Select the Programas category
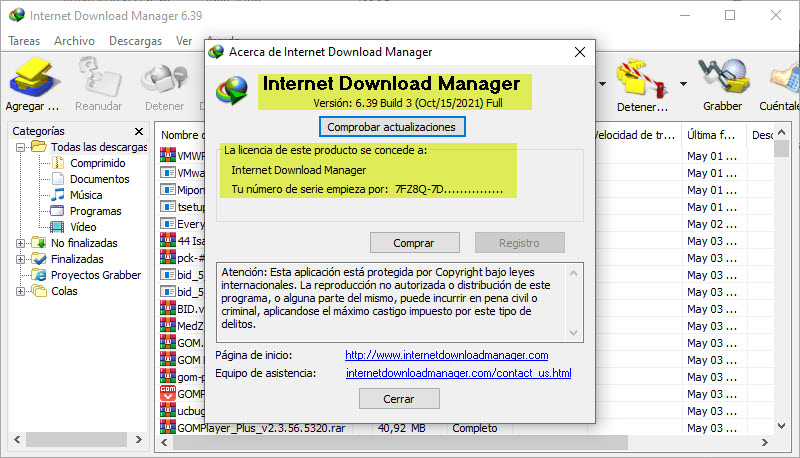 click(x=95, y=211)
